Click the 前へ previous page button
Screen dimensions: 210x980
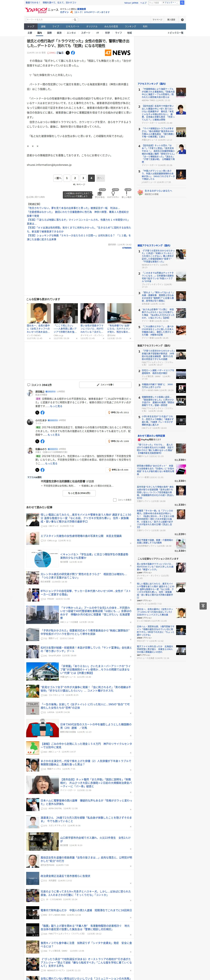click(x=58, y=178)
